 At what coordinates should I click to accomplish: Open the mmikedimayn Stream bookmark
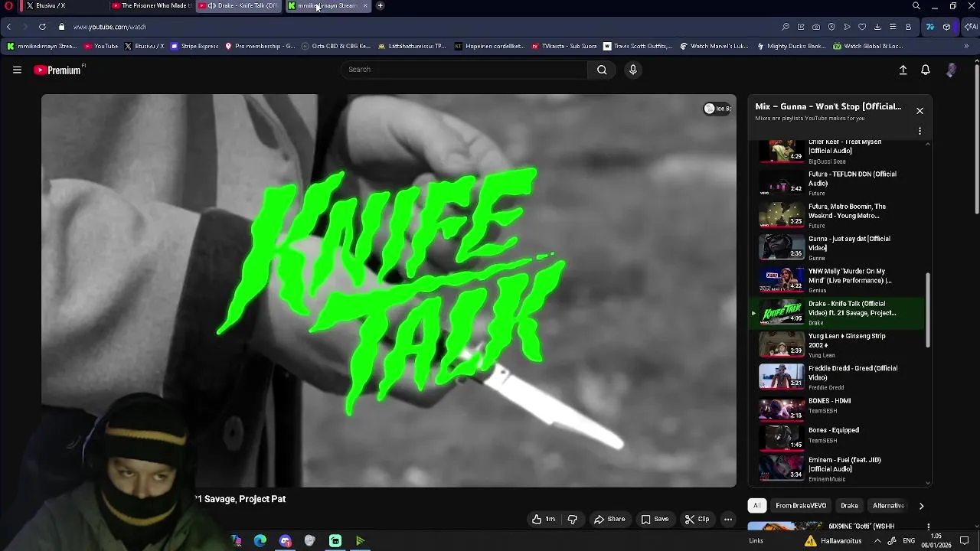43,46
